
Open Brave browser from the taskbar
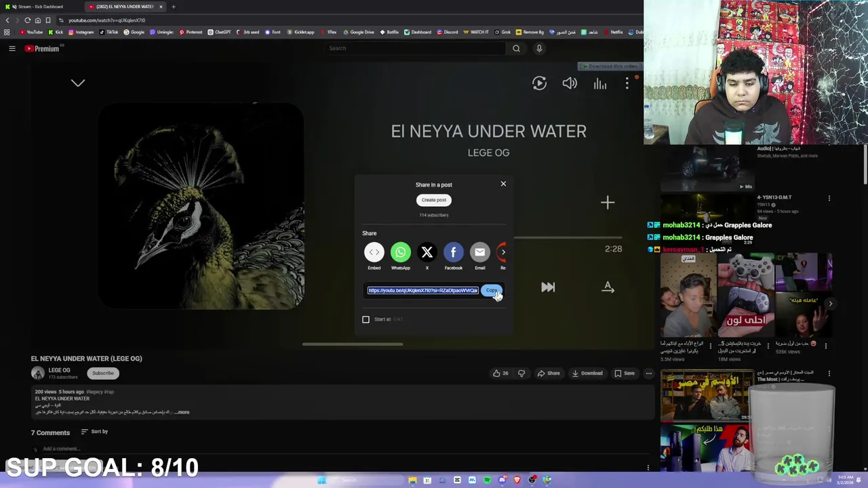coord(517,480)
